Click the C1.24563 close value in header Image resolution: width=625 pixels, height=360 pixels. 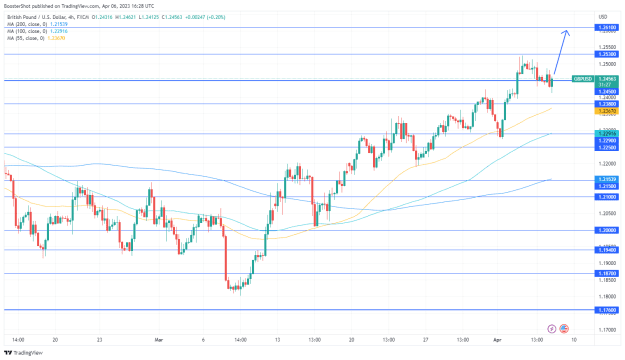pyautogui.click(x=172, y=17)
